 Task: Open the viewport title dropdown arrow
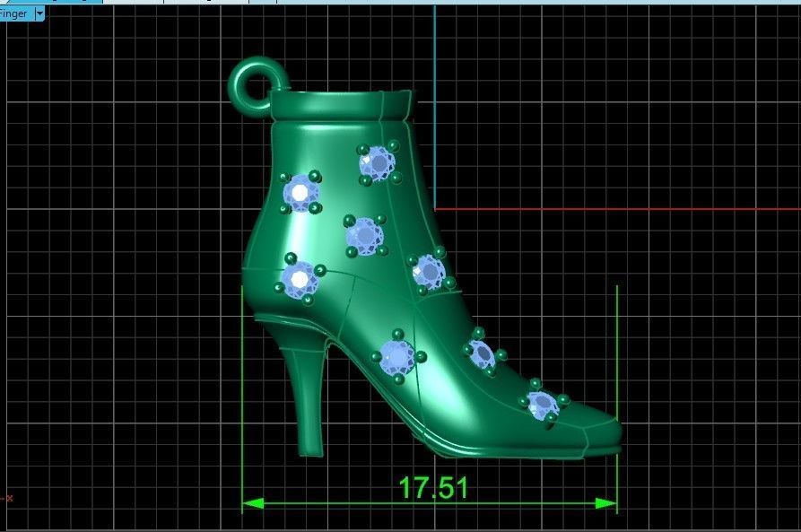point(39,13)
